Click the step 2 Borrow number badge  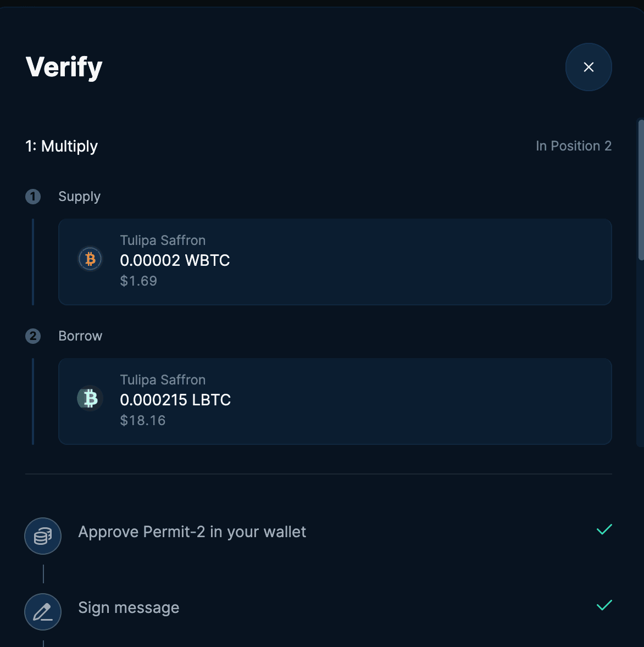33,336
